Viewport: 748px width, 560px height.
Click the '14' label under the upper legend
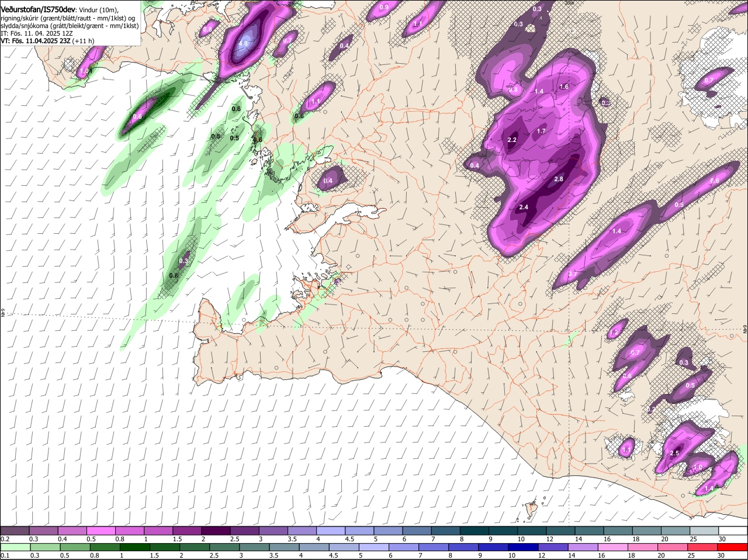coord(579,539)
